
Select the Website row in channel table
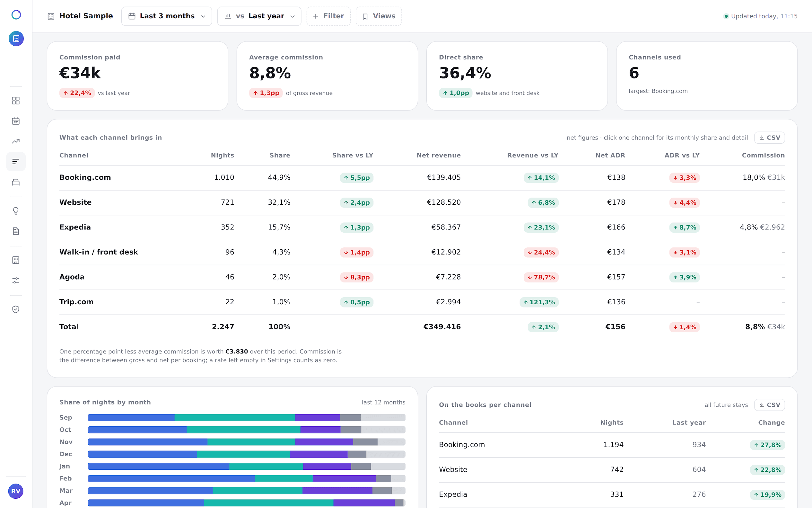pos(422,202)
